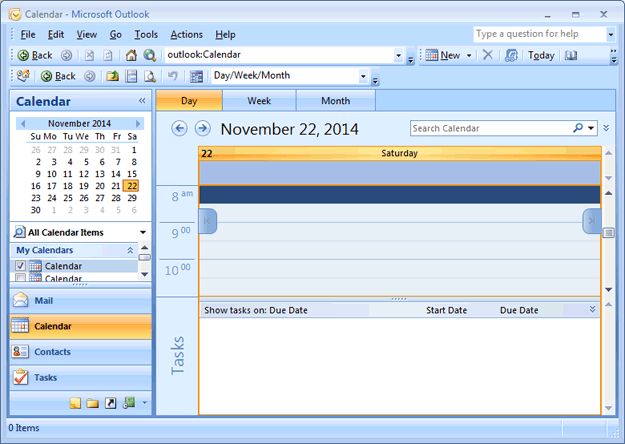Click the Today toolbar button

(x=541, y=55)
